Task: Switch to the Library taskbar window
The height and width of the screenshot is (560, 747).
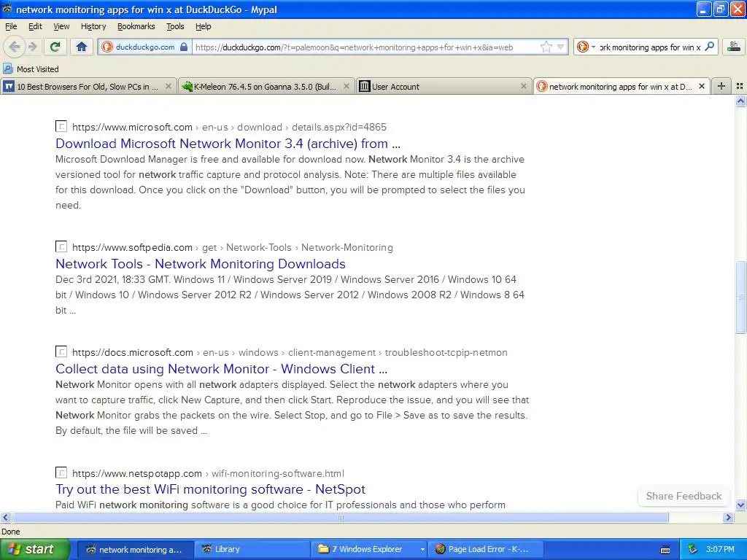Action: pos(252,550)
